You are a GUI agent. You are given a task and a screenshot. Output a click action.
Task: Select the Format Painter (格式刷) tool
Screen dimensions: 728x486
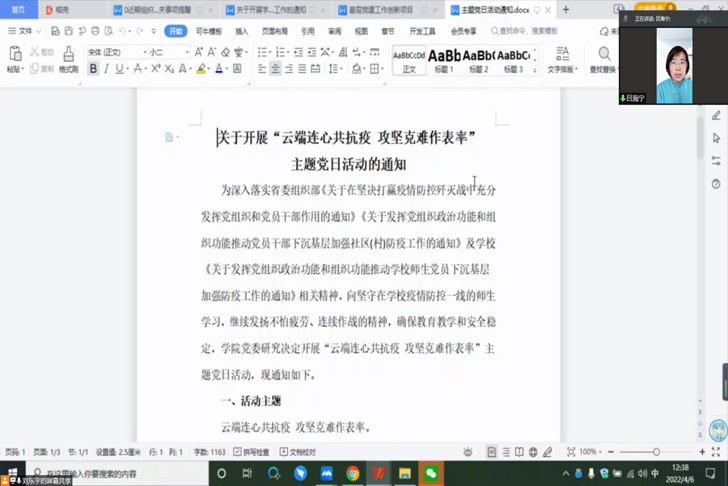(x=68, y=56)
